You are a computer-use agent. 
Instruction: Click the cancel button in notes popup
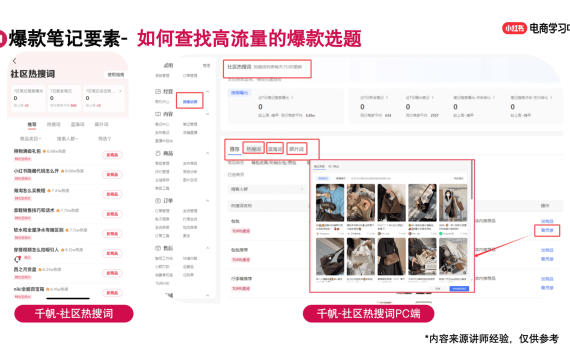click(438, 288)
